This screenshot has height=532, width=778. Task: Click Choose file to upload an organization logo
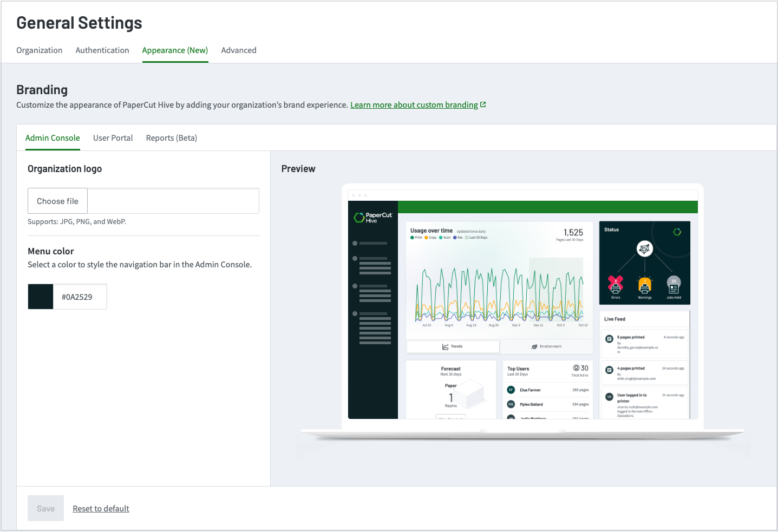57,201
